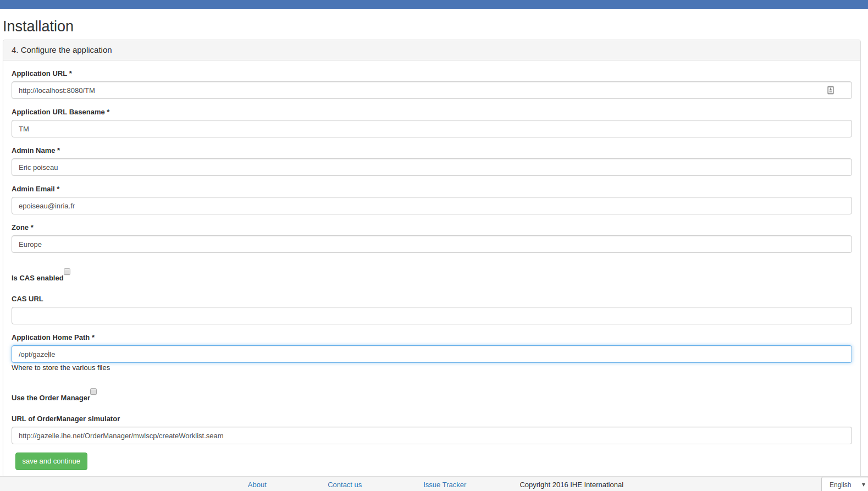
Task: Enable the Is CAS enabled checkbox
Action: click(x=67, y=272)
